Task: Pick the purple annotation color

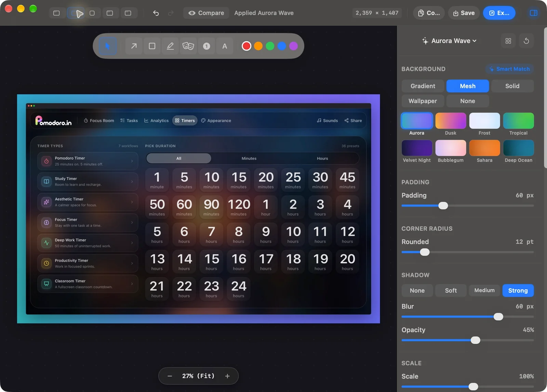Action: click(x=293, y=46)
